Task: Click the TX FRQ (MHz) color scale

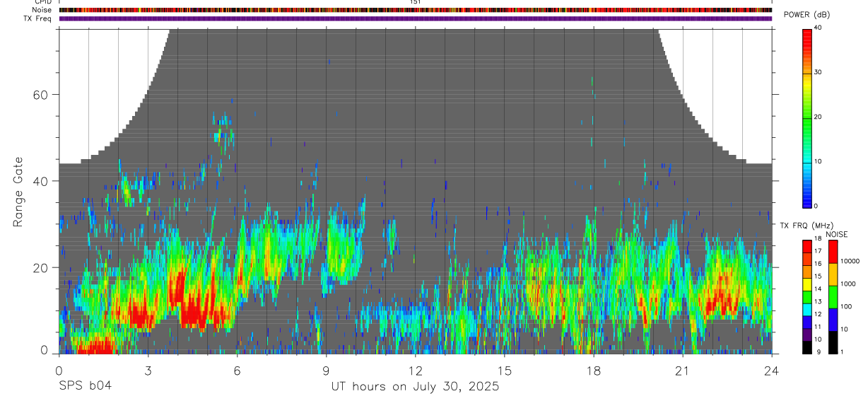Action: click(x=807, y=296)
